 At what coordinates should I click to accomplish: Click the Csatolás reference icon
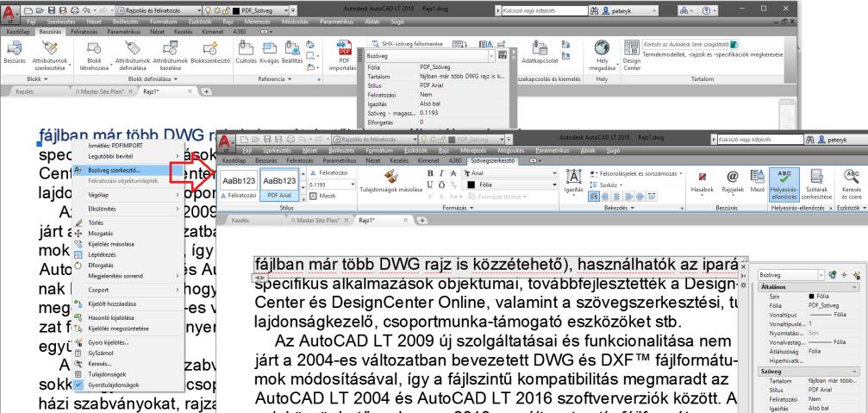(x=246, y=47)
